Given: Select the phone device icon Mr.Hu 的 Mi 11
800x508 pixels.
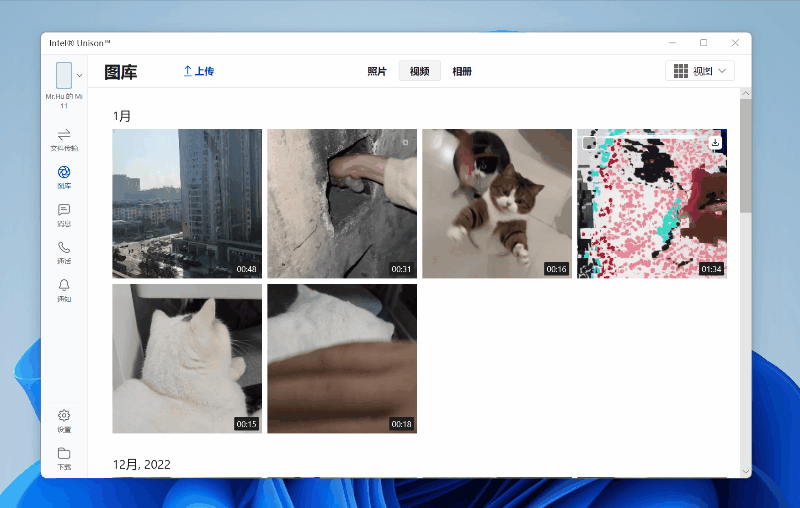Looking at the screenshot, I should click(64, 75).
